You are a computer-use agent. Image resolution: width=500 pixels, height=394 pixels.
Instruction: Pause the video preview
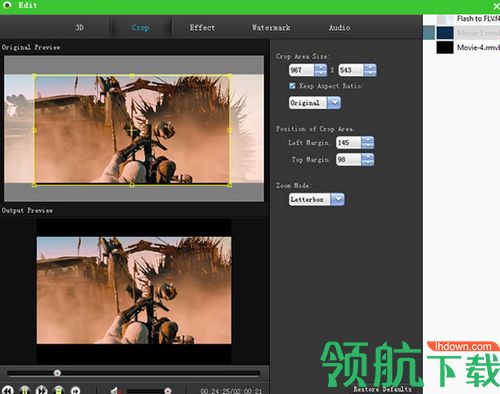point(25,390)
